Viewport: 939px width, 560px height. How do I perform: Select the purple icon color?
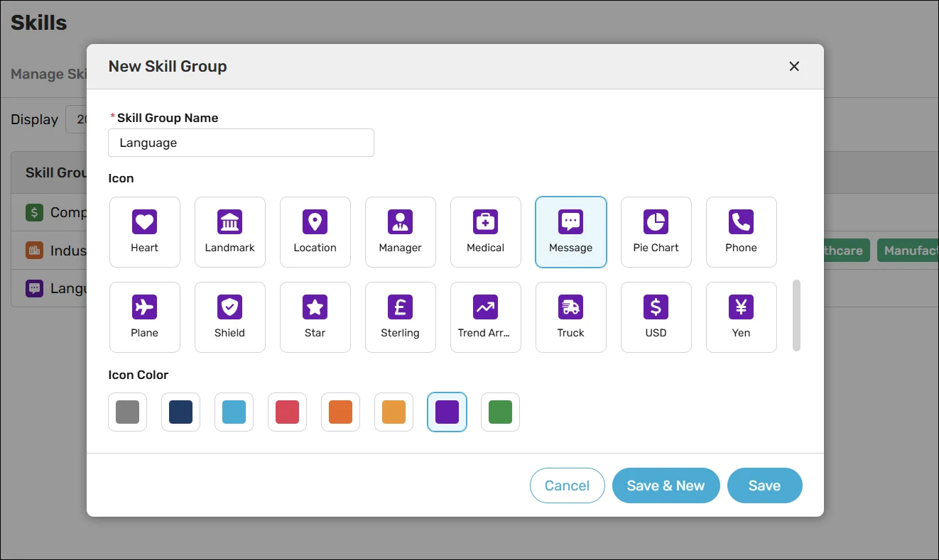(x=447, y=412)
